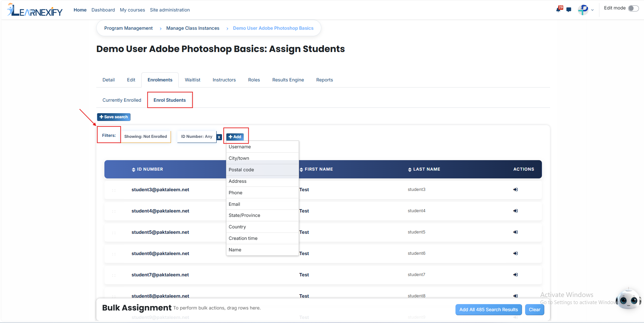Pick Country from filter dropdown

(262, 227)
